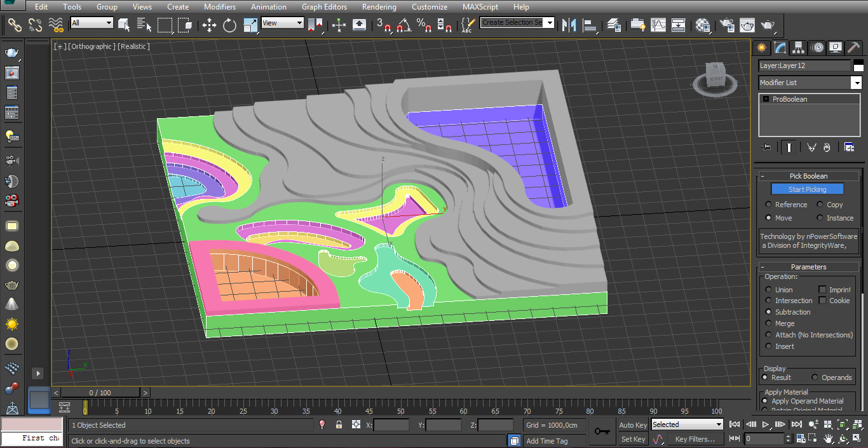The width and height of the screenshot is (868, 448).
Task: Open the Selected key mode dropdown
Action: tap(688, 424)
